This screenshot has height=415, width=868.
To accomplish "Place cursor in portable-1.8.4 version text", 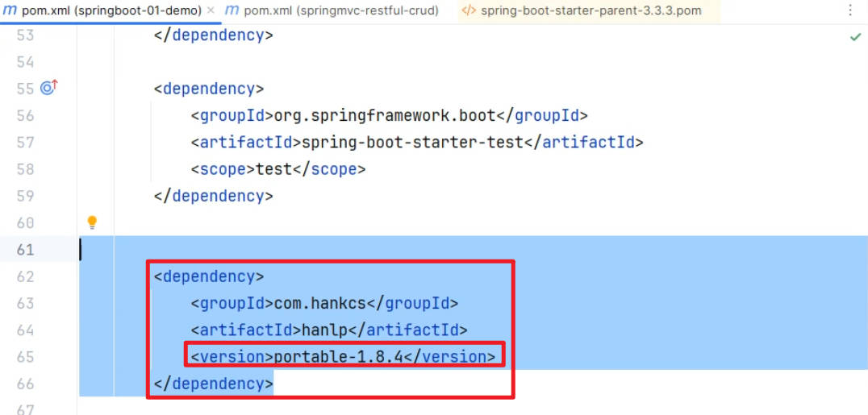I will coord(338,357).
